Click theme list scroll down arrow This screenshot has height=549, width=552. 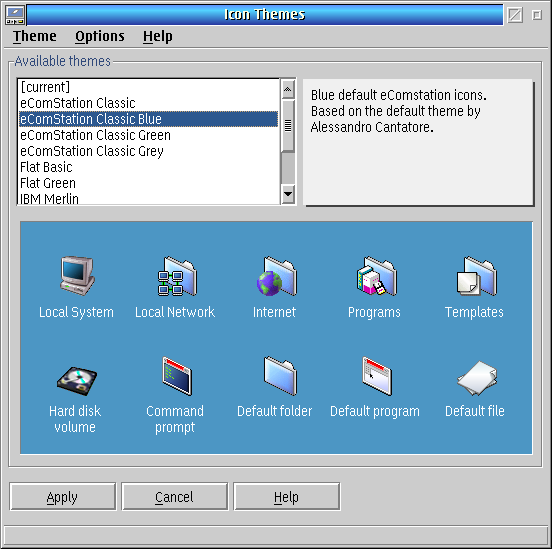tap(288, 194)
